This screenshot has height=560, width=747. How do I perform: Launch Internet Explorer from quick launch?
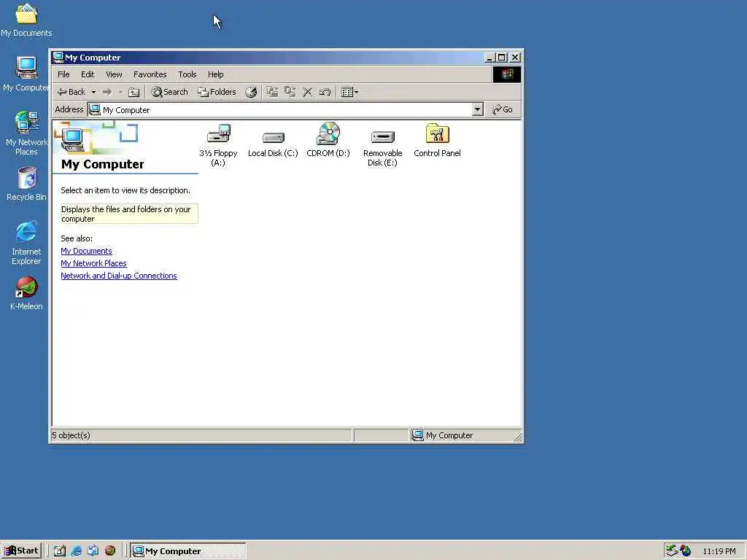(x=76, y=551)
